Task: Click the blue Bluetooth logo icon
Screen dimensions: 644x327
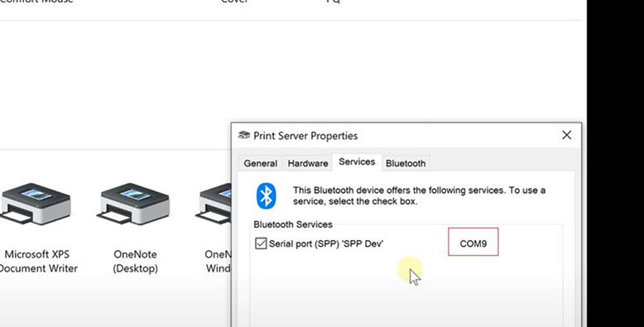Action: pyautogui.click(x=267, y=196)
